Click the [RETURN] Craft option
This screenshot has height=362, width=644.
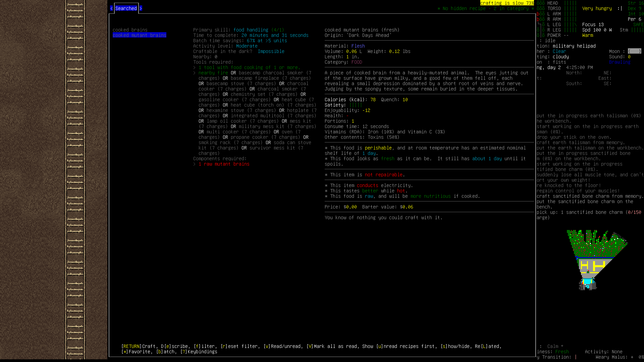click(139, 346)
